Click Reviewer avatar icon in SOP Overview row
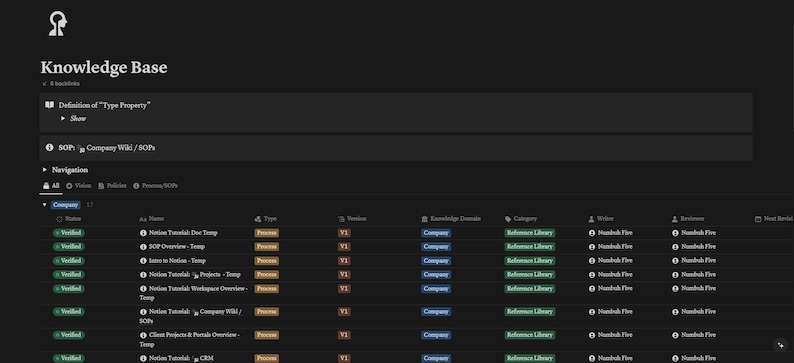 tap(675, 247)
